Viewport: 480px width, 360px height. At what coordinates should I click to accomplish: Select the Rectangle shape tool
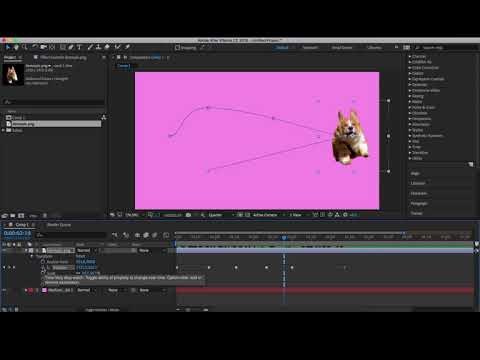tap(62, 47)
